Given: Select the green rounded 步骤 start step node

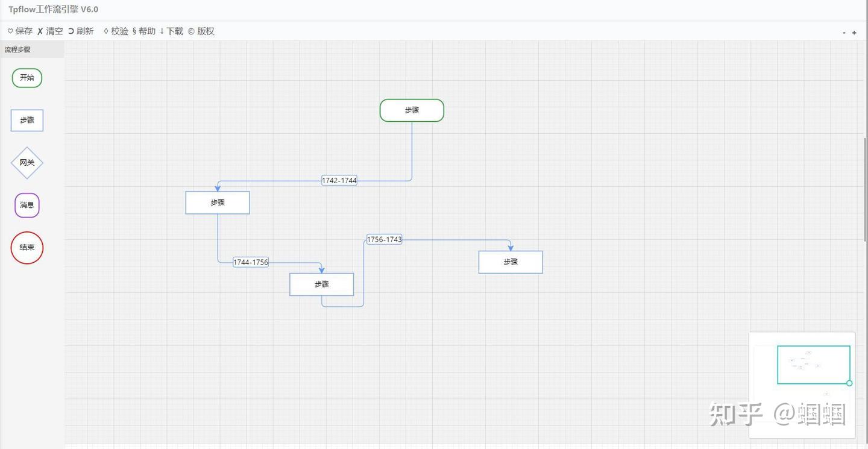Looking at the screenshot, I should click(x=412, y=110).
